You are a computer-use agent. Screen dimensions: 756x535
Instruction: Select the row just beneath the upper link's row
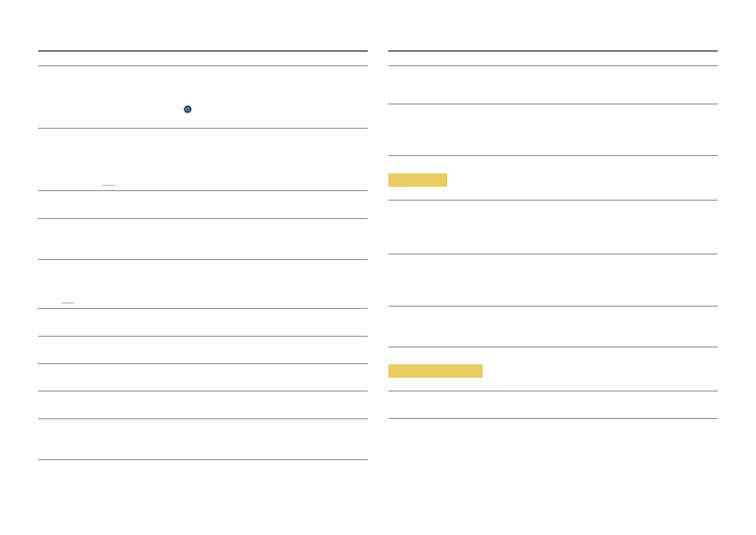coord(202,205)
